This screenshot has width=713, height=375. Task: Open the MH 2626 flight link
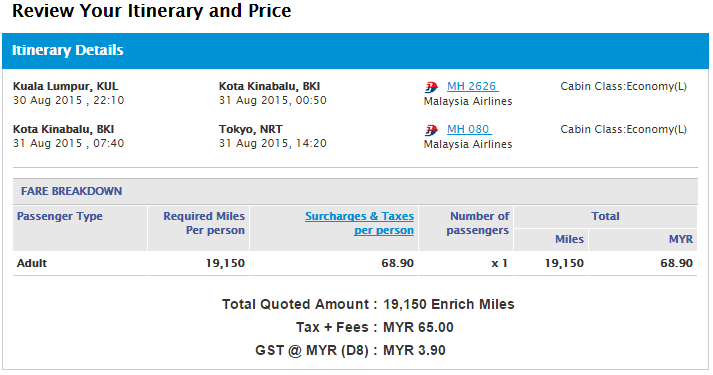(x=472, y=86)
